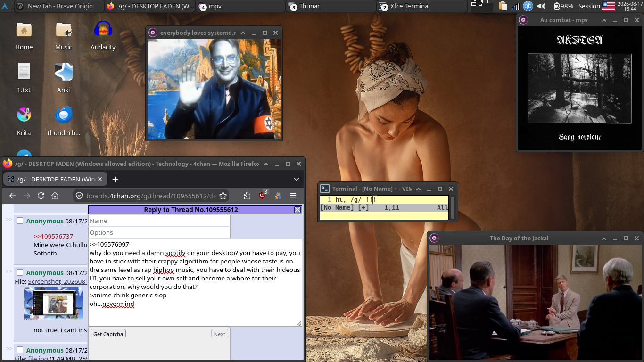644x362 pixels.
Task: Click the 'Reply to Thread No.109555612' header
Action: [x=191, y=210]
